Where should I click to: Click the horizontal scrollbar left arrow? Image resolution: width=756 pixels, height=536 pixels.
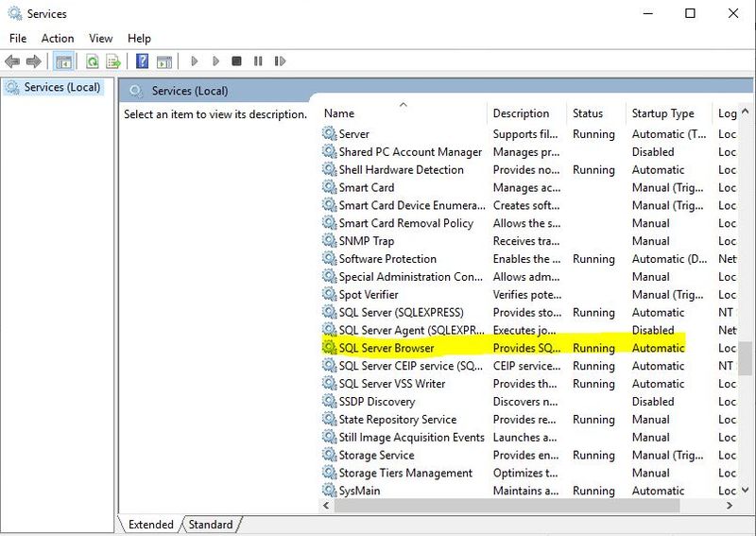(x=326, y=506)
